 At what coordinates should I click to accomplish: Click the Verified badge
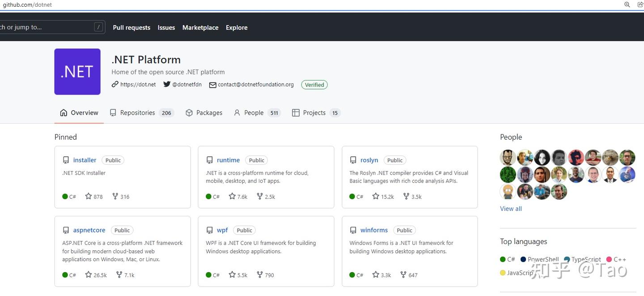click(x=314, y=85)
